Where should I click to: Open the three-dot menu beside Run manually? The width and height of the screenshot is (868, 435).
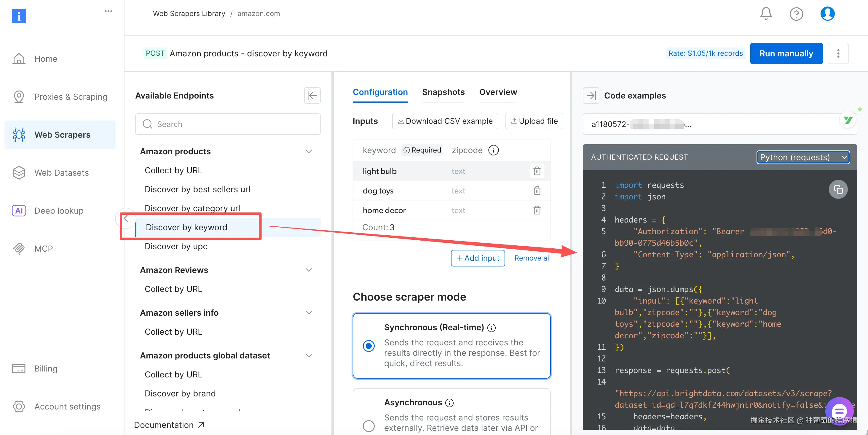point(838,54)
